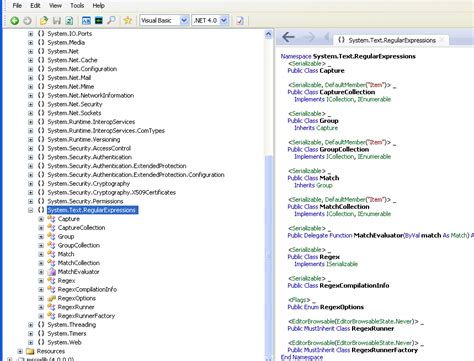The width and height of the screenshot is (474, 361).
Task: Open the File menu
Action: tap(17, 6)
